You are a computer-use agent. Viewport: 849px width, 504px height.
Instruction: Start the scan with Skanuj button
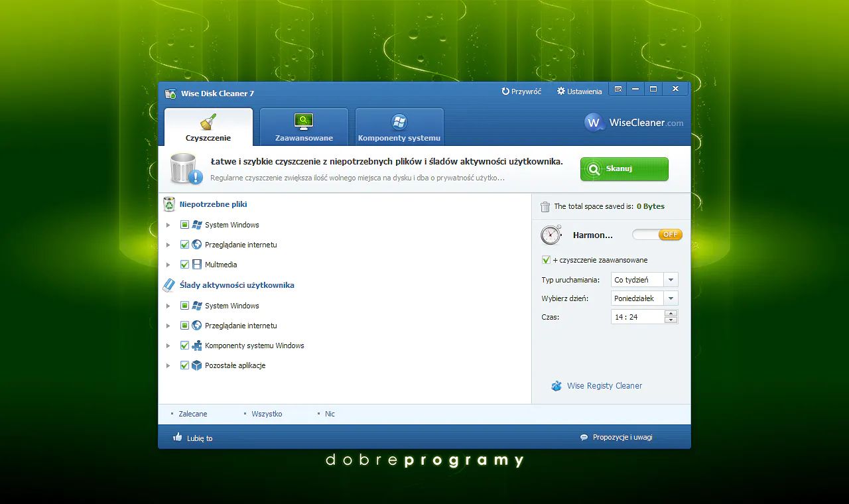[624, 169]
